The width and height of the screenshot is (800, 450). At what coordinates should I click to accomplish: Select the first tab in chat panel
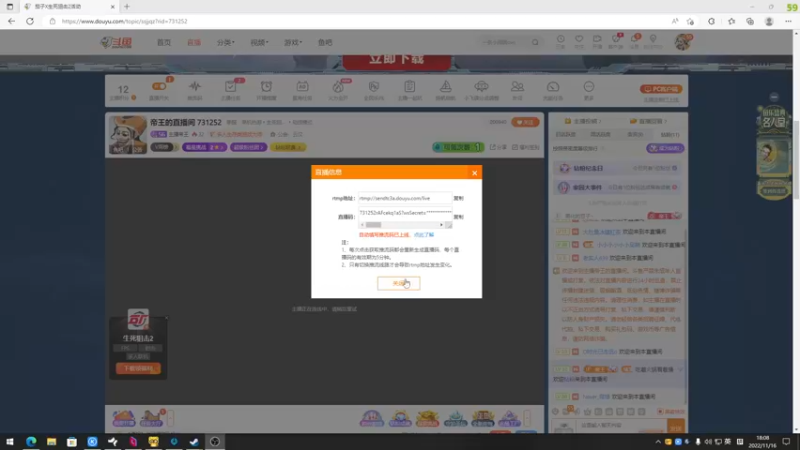coord(565,135)
